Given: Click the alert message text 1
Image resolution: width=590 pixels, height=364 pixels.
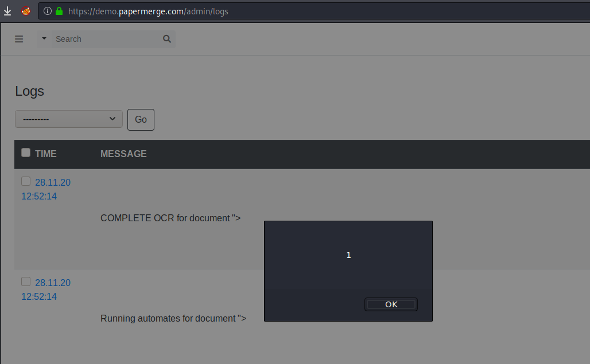Looking at the screenshot, I should (x=348, y=256).
